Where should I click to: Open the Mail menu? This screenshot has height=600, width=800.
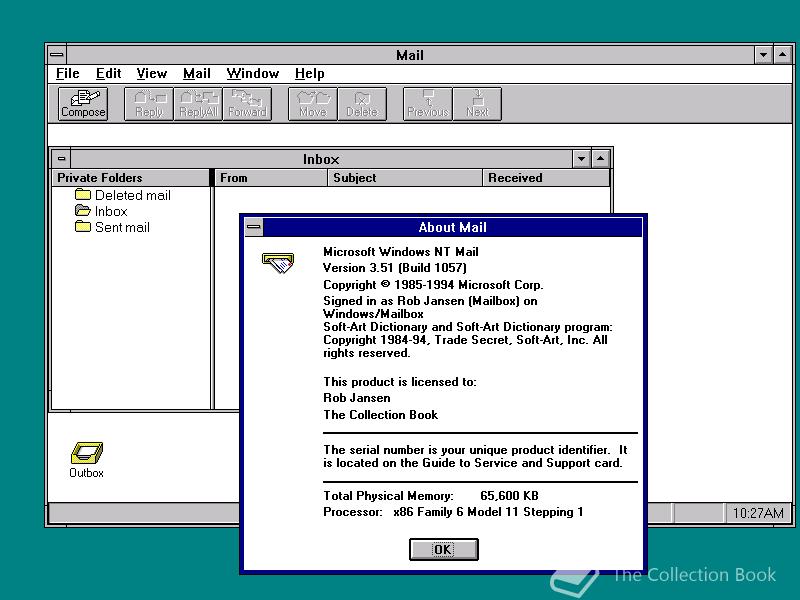pos(196,73)
